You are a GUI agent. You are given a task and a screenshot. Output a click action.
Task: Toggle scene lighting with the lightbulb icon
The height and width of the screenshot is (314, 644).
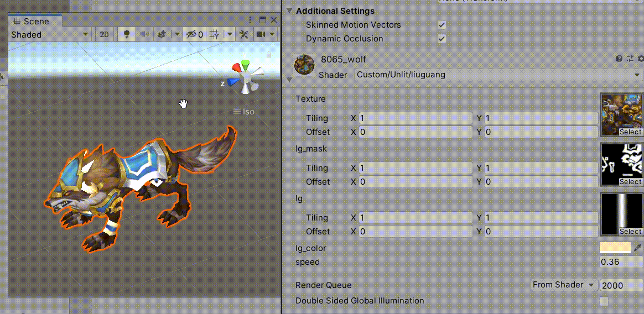(x=127, y=34)
